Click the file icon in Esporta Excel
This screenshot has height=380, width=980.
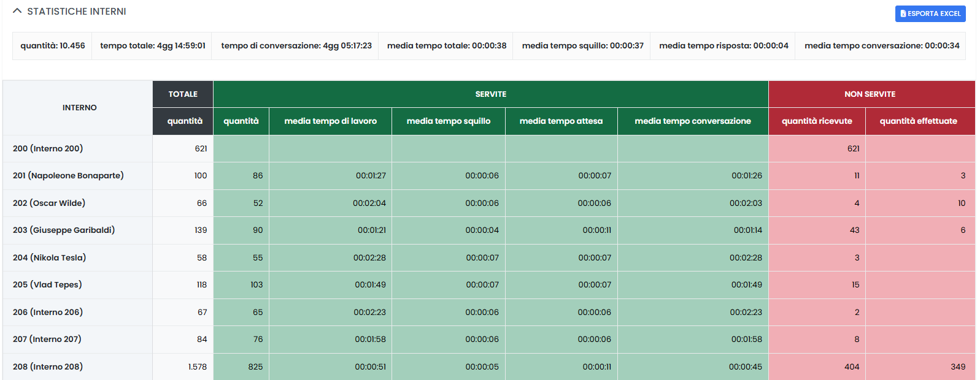[x=903, y=13]
